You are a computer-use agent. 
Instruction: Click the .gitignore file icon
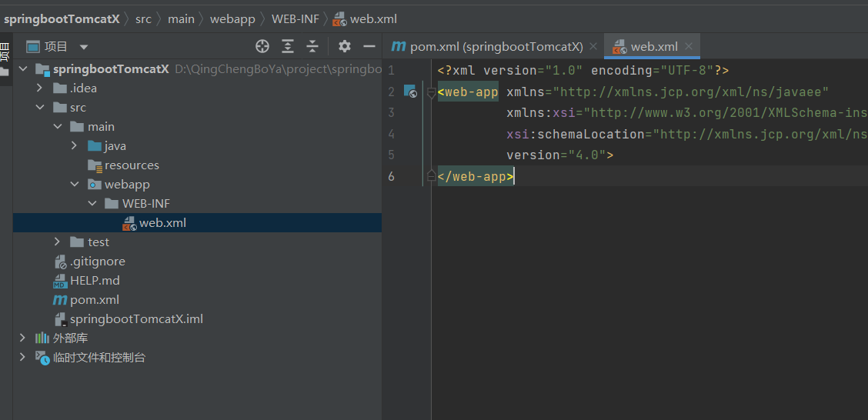click(60, 262)
